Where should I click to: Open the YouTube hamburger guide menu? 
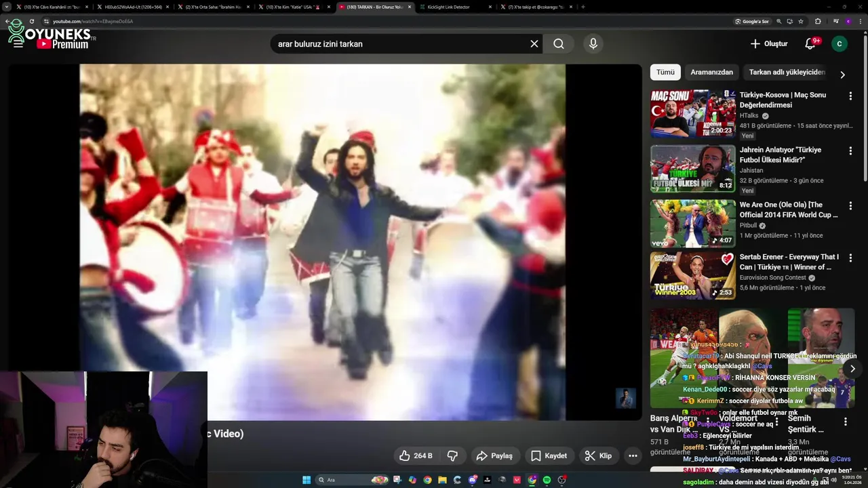tap(18, 44)
